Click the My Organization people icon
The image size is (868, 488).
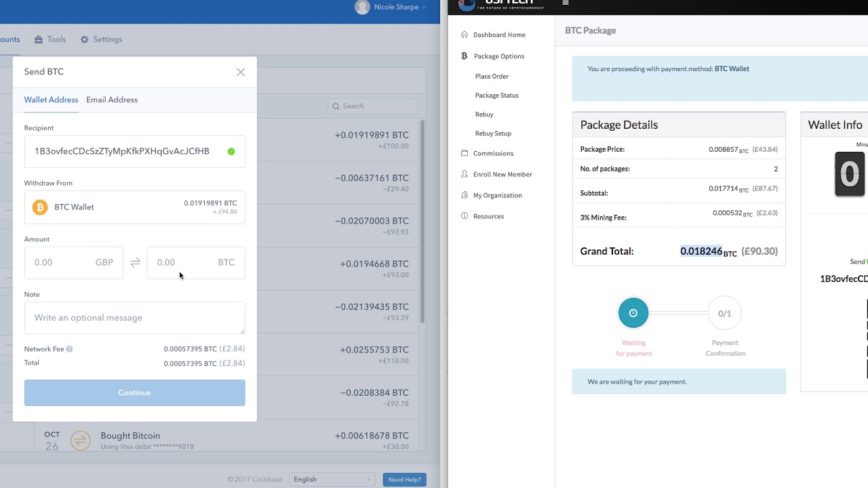(x=465, y=195)
